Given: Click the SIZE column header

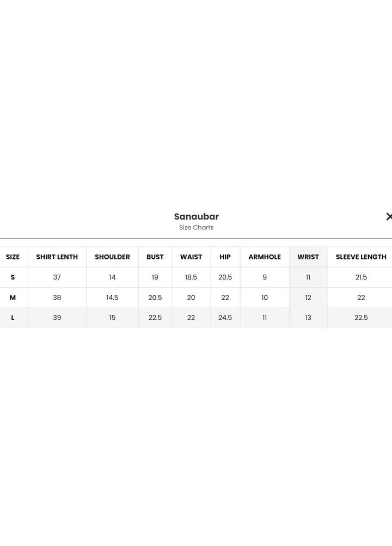Looking at the screenshot, I should (x=13, y=257).
